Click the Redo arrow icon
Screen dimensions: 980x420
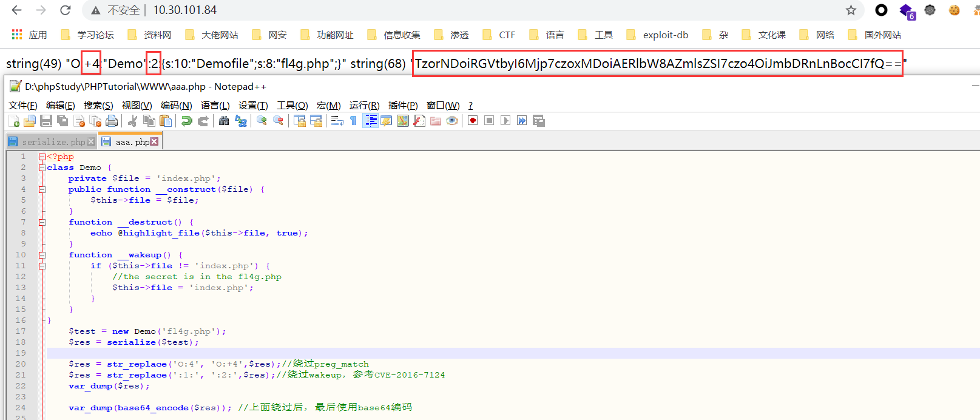203,121
